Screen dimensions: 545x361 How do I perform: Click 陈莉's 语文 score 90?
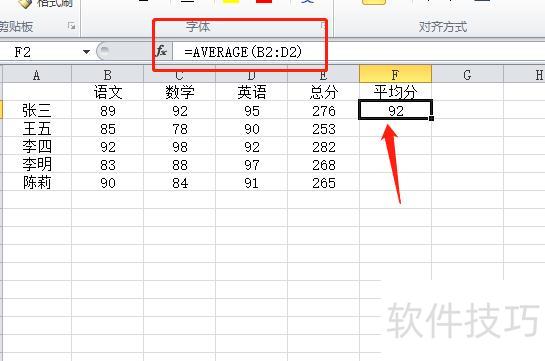pyautogui.click(x=107, y=182)
